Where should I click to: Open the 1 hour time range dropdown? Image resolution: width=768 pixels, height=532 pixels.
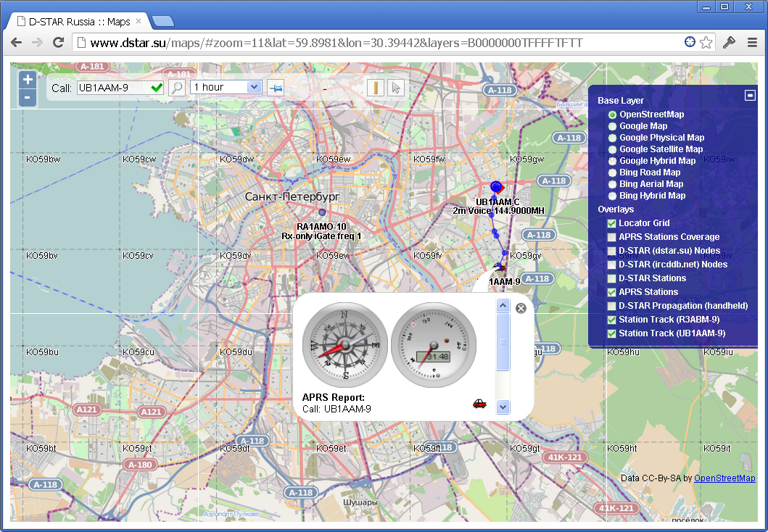(226, 87)
